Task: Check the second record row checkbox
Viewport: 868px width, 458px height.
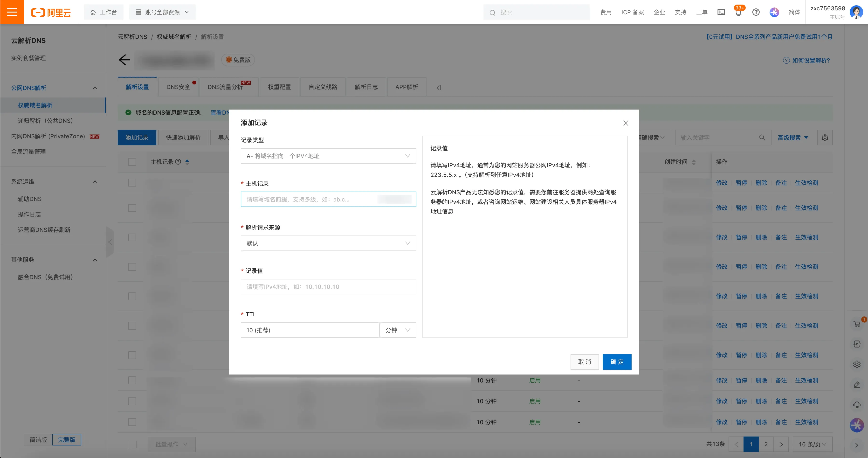Action: coord(132,208)
